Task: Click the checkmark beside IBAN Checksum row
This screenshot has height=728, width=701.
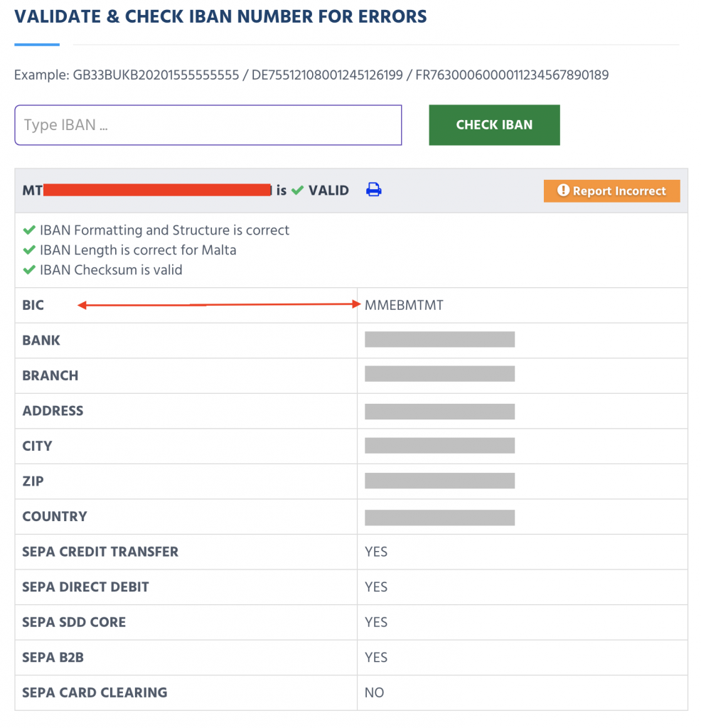Action: 28,269
